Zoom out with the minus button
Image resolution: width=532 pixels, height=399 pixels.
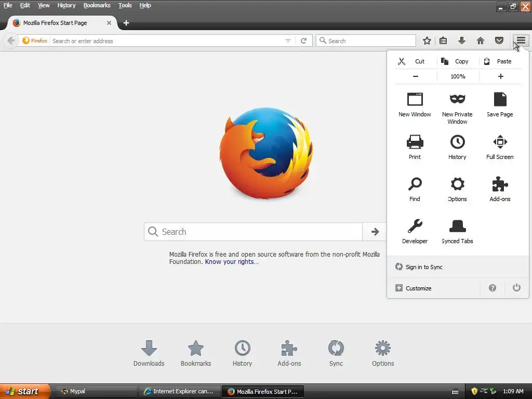point(415,76)
